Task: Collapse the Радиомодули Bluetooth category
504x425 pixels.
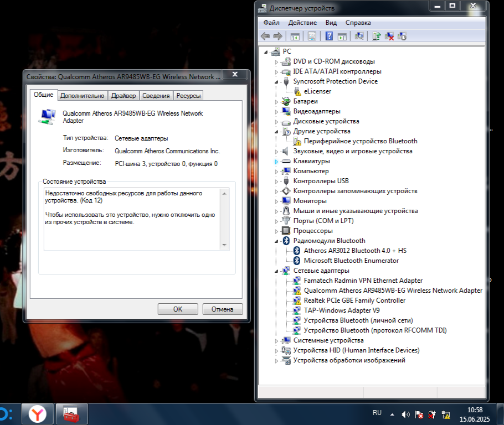Action: coord(276,241)
